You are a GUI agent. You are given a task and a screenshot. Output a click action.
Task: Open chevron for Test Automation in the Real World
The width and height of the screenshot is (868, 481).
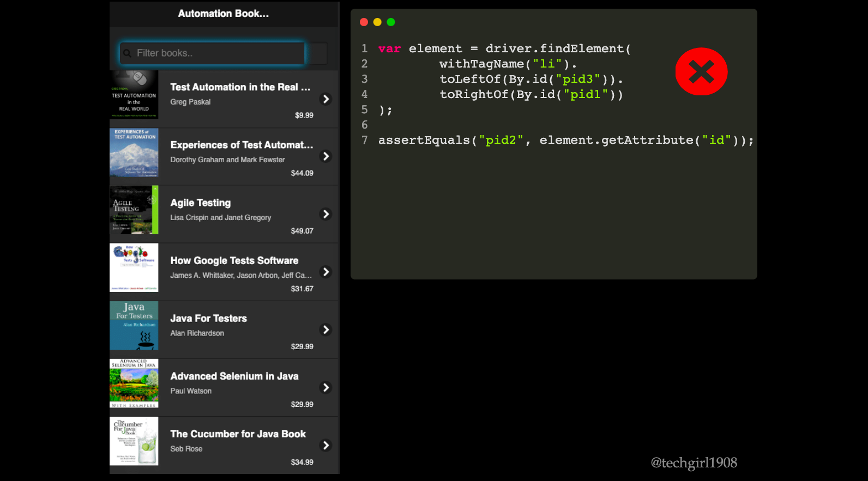[325, 99]
